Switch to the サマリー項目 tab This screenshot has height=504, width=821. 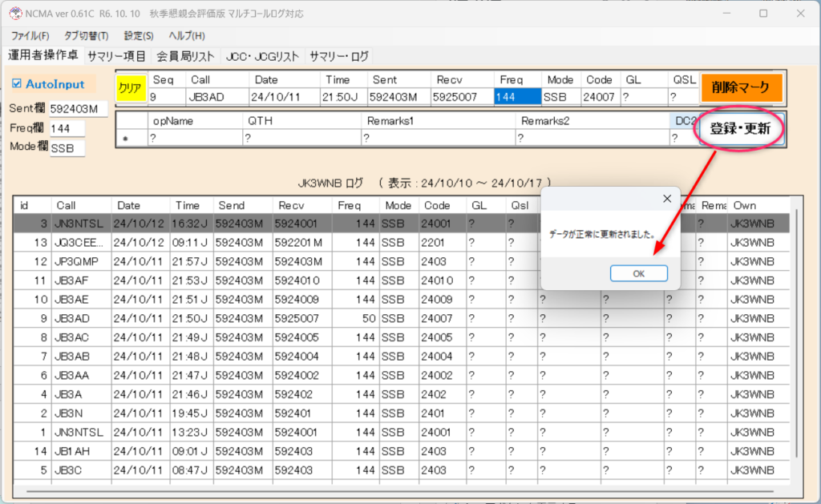click(x=116, y=56)
